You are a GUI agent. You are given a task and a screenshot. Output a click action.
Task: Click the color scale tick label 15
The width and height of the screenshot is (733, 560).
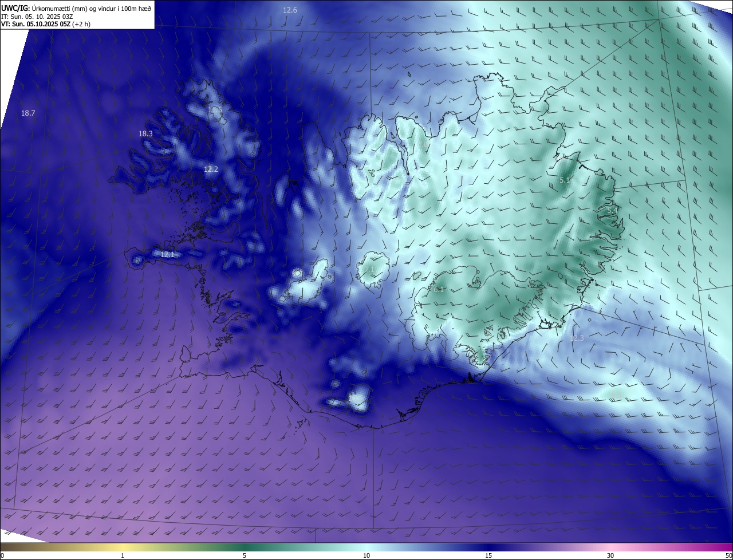pos(488,556)
